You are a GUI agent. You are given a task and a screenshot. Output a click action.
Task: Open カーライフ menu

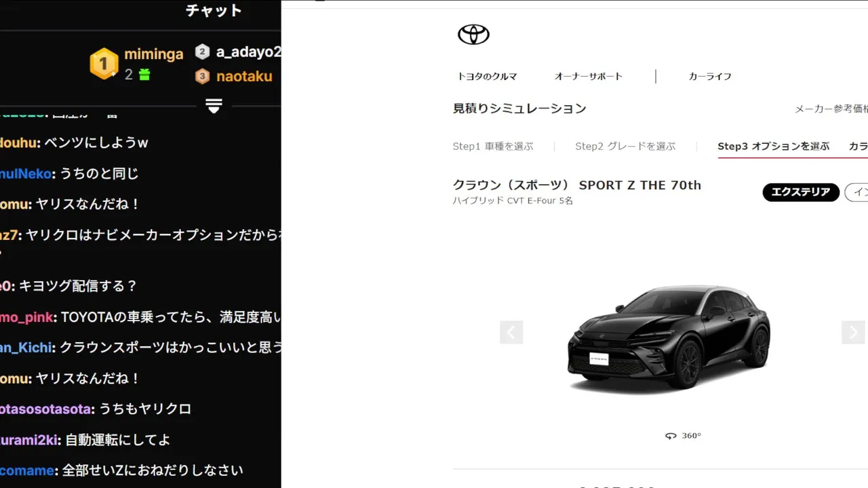[710, 77]
